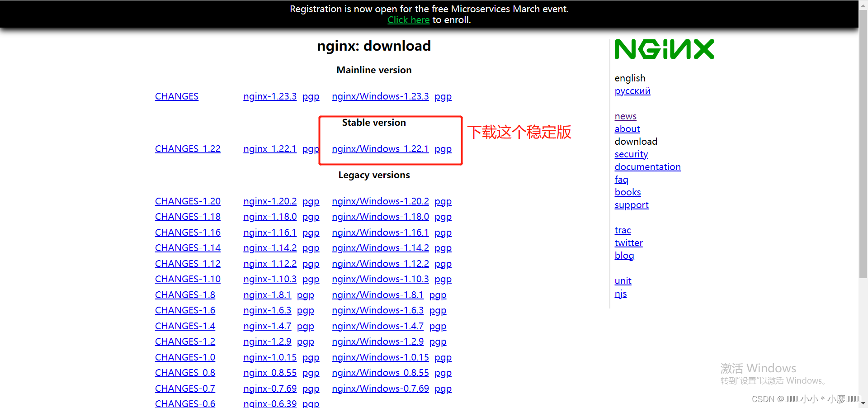The image size is (868, 408).
Task: Download nginx/Windows-1.22.1 stable version
Action: click(380, 149)
